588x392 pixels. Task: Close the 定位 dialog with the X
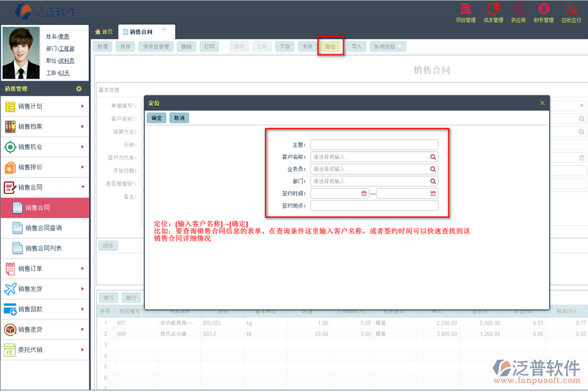pyautogui.click(x=542, y=103)
